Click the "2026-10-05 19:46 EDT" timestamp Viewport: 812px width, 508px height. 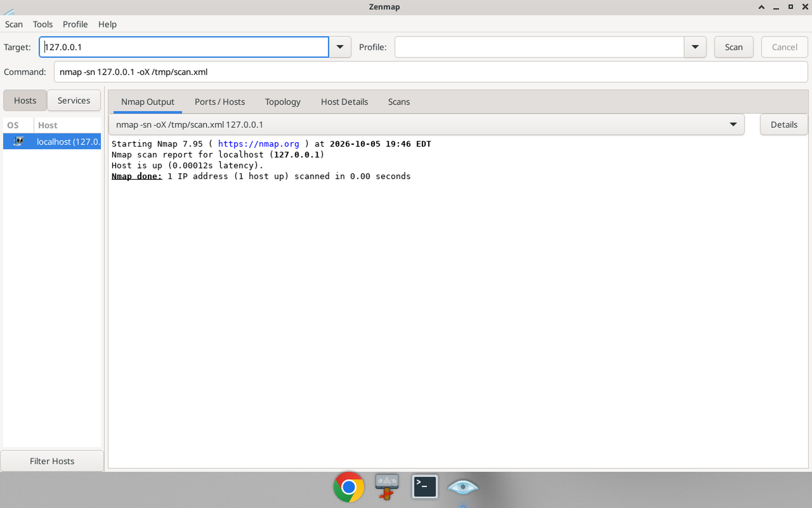pos(380,144)
